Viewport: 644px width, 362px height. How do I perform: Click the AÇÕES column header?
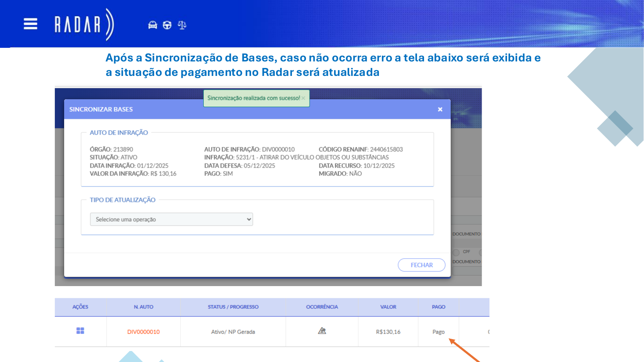pos(80,307)
